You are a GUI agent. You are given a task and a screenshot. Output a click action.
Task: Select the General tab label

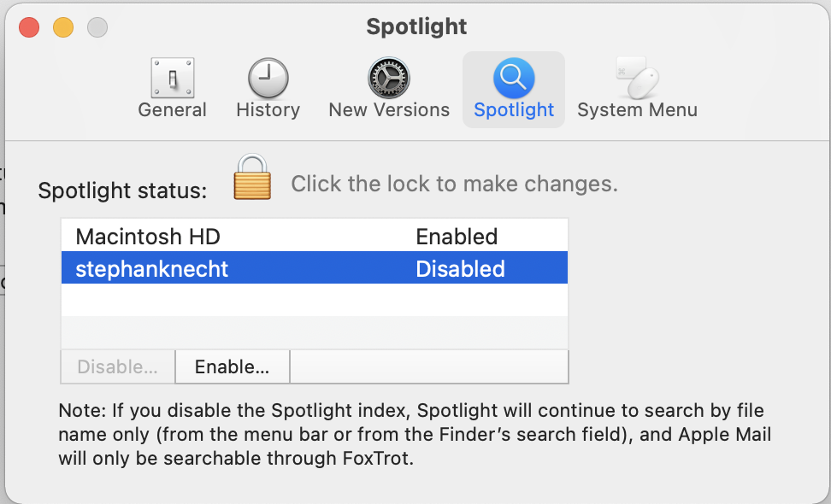(x=172, y=110)
